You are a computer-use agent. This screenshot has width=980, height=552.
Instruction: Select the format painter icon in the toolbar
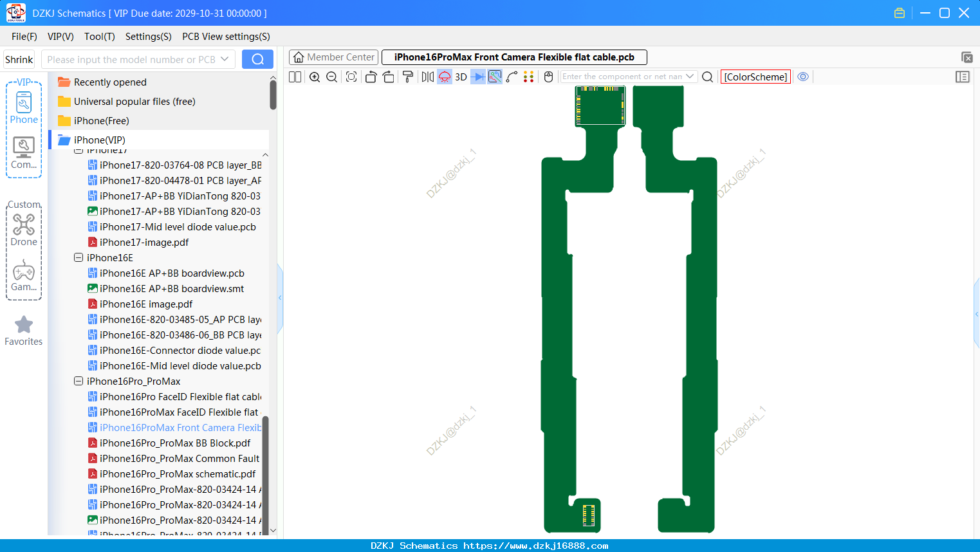click(x=408, y=77)
